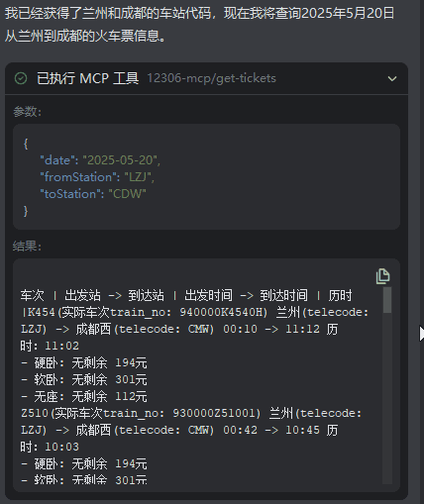Click the 12306-mcp/get-tickets tool name

[x=211, y=78]
